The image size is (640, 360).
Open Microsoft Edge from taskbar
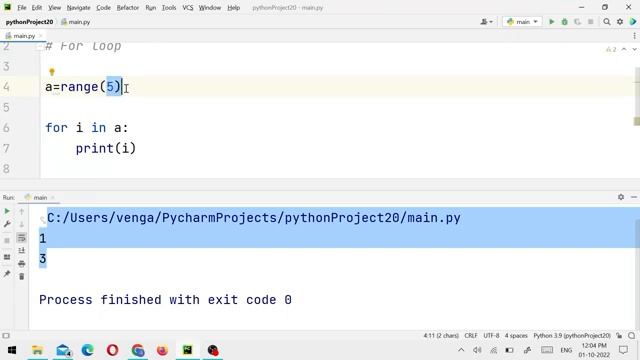[87, 350]
